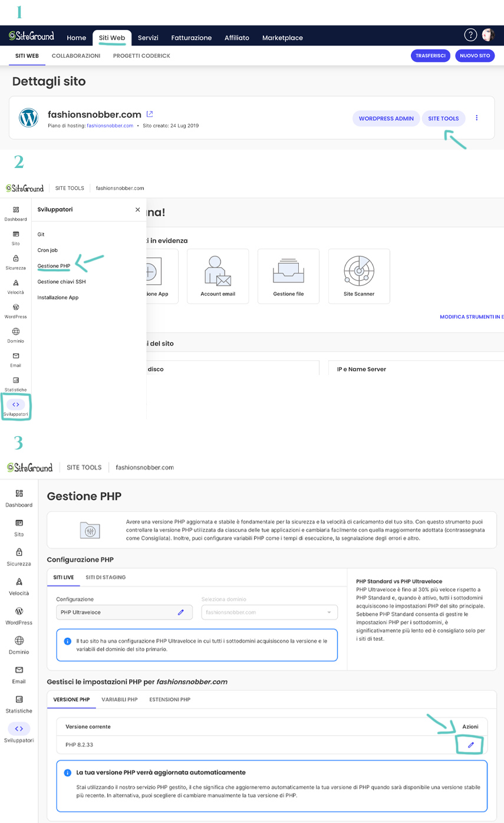Open the Gestione file tool card
504x823 pixels.
[x=288, y=276]
